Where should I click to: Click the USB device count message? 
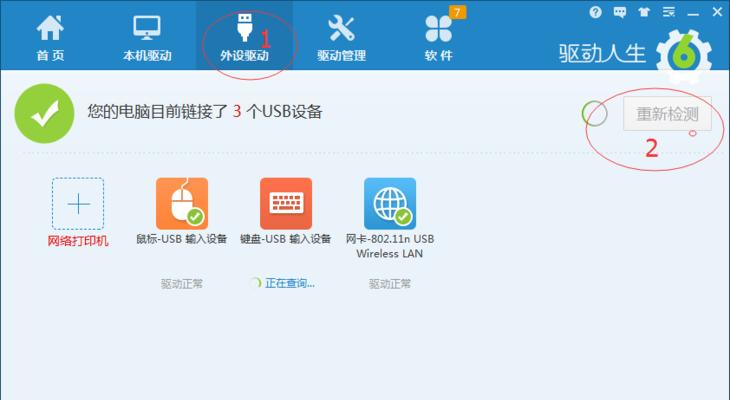coord(204,112)
